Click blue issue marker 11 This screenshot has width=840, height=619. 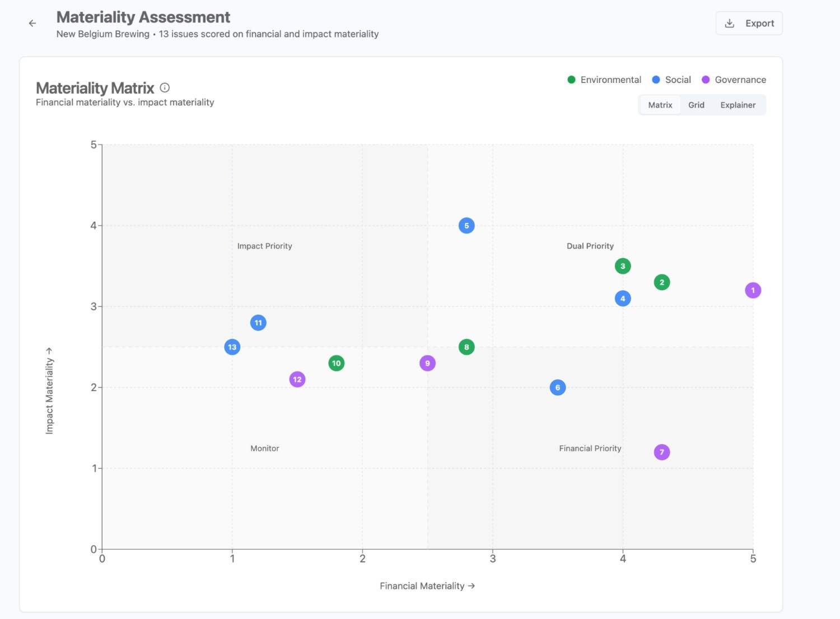coord(258,323)
